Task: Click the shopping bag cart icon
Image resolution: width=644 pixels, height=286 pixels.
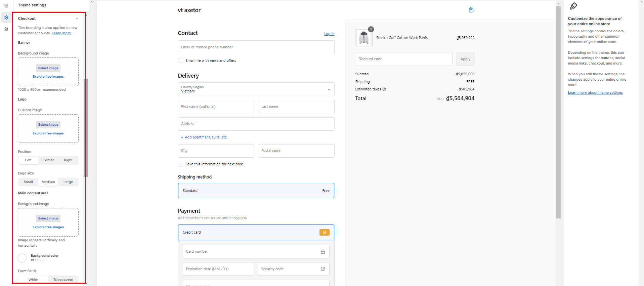Action: (x=471, y=10)
